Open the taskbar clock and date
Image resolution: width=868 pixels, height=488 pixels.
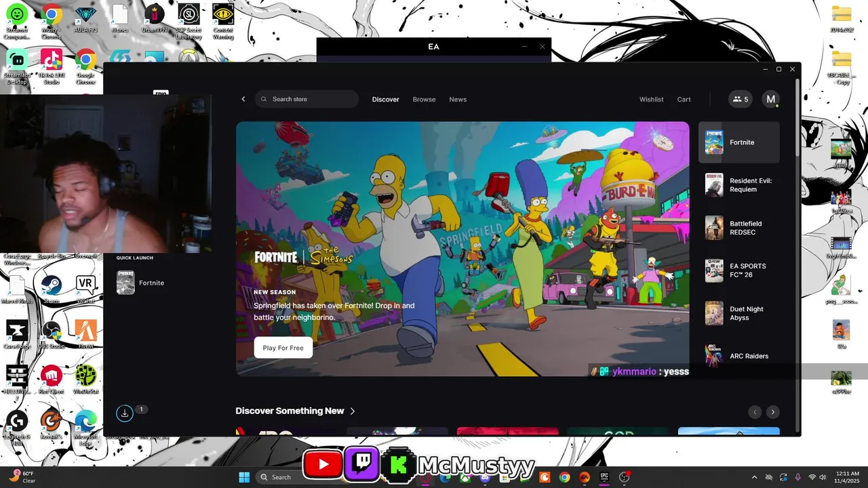point(848,477)
